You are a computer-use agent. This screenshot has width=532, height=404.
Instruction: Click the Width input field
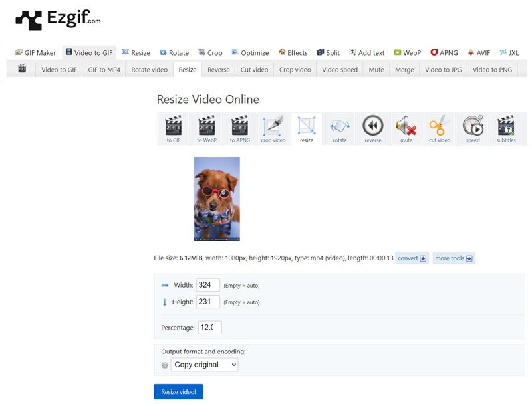[208, 284]
